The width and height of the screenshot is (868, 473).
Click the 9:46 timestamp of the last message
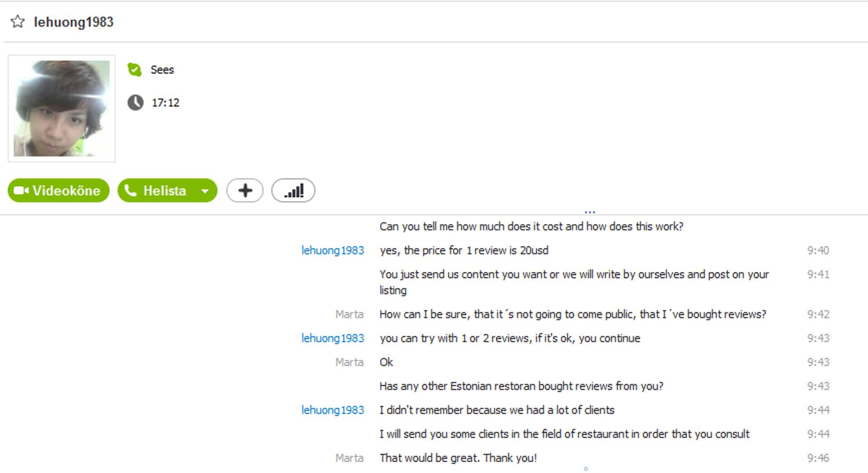pos(818,458)
